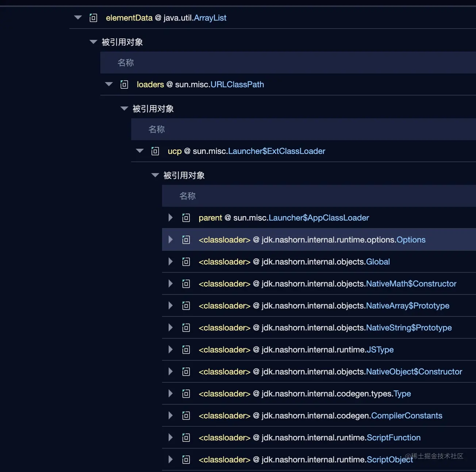Expand the runtime.JSType row
The width and height of the screenshot is (476, 472).
tap(170, 350)
